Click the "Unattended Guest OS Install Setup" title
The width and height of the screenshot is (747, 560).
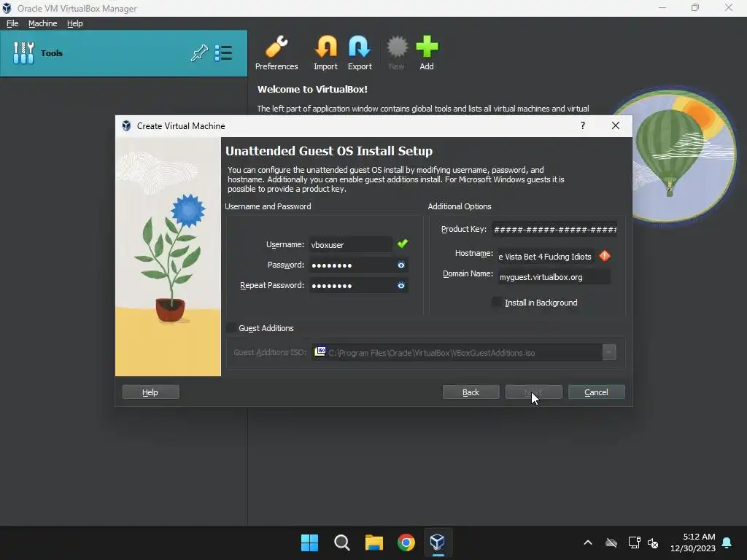[x=329, y=151]
